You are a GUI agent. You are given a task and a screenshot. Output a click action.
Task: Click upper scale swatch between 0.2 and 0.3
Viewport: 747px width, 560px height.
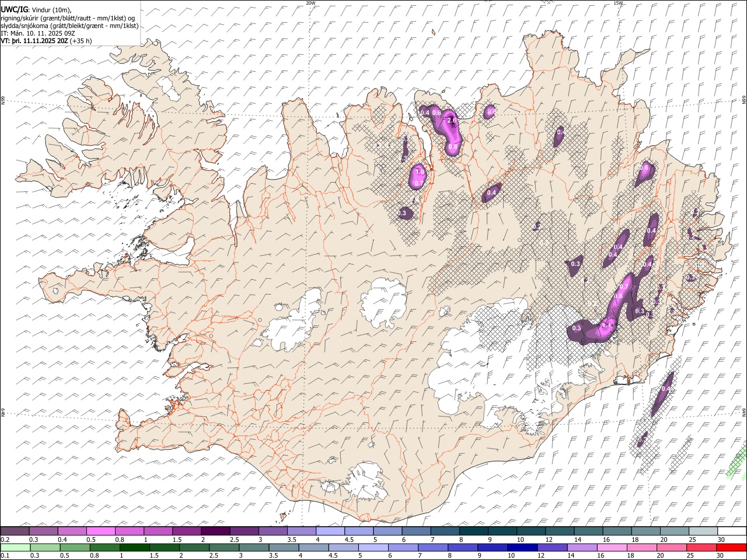coord(15,531)
